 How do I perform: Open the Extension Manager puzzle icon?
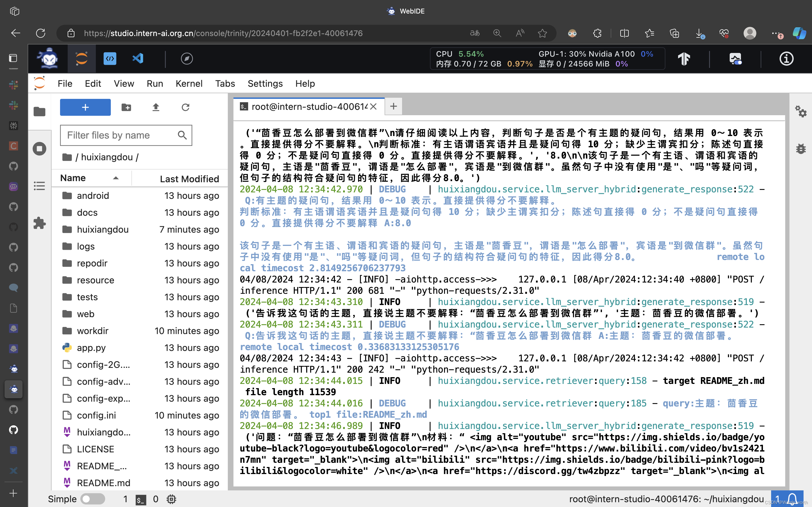coord(39,223)
